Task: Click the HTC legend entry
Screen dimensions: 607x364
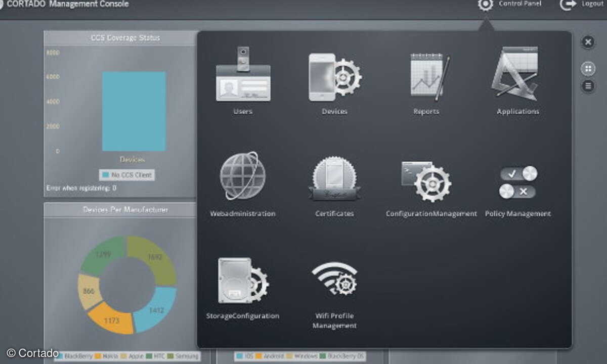Action: 155,356
